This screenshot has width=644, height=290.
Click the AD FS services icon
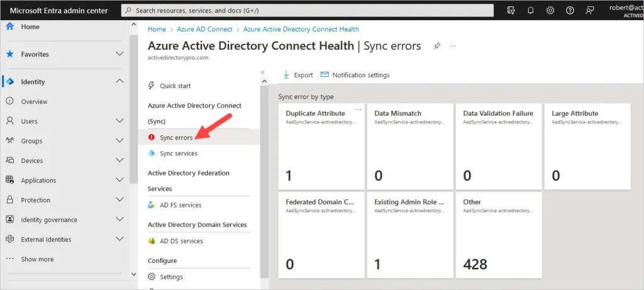[x=152, y=205]
